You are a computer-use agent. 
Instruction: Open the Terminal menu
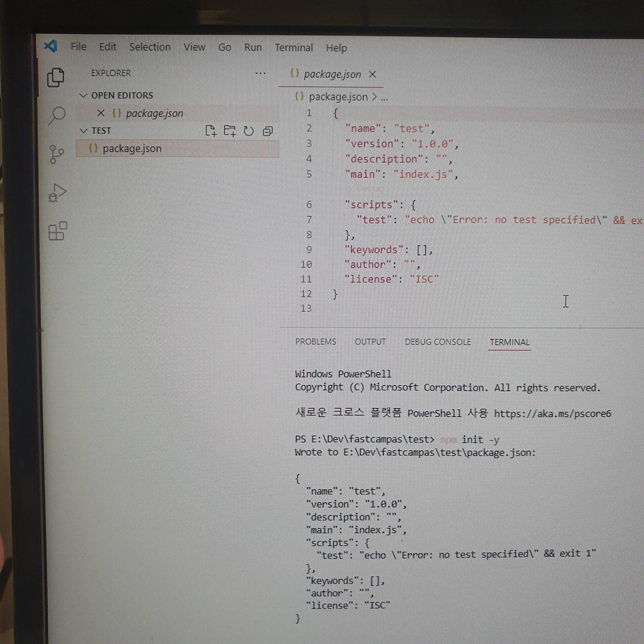click(x=294, y=48)
